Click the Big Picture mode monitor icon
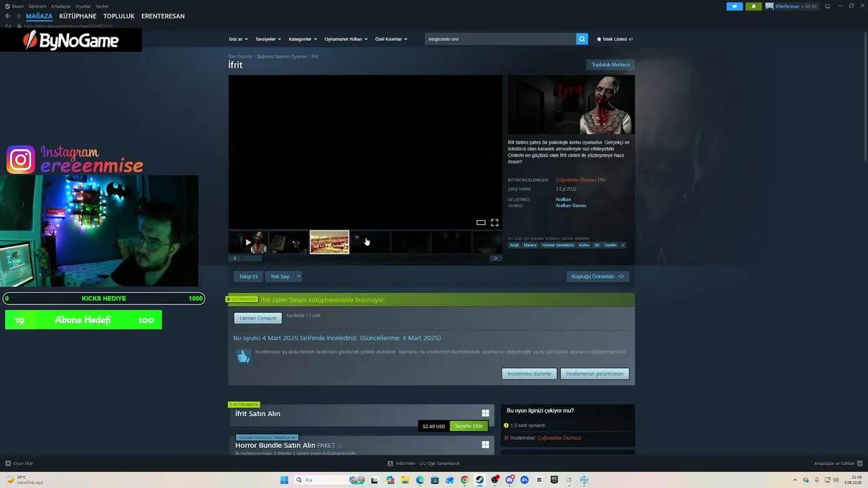Image resolution: width=868 pixels, height=488 pixels. click(x=827, y=6)
